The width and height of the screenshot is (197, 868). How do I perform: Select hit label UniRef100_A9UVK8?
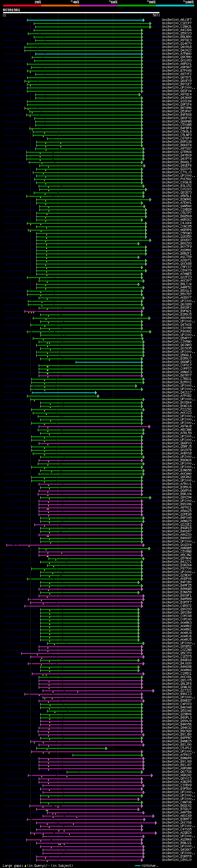(177, 318)
